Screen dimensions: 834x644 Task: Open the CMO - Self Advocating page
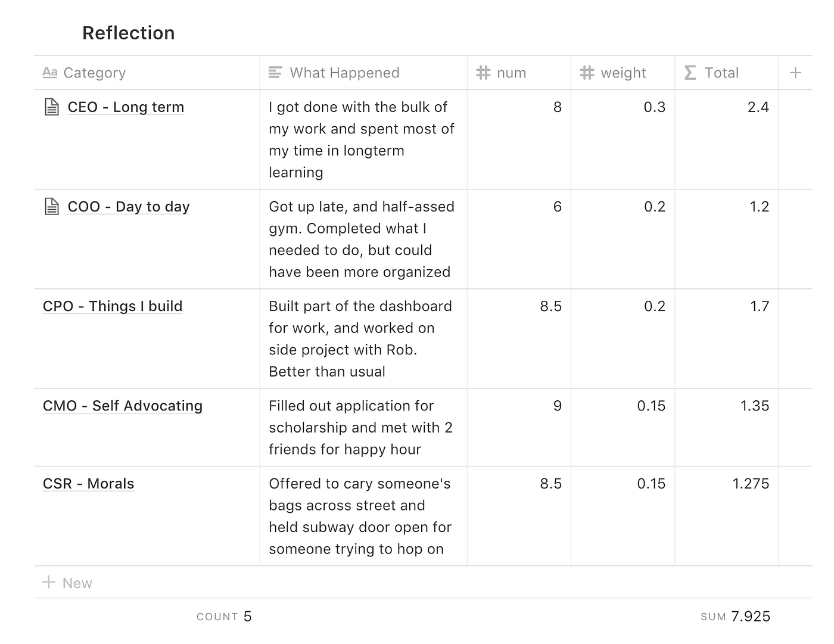tap(122, 406)
